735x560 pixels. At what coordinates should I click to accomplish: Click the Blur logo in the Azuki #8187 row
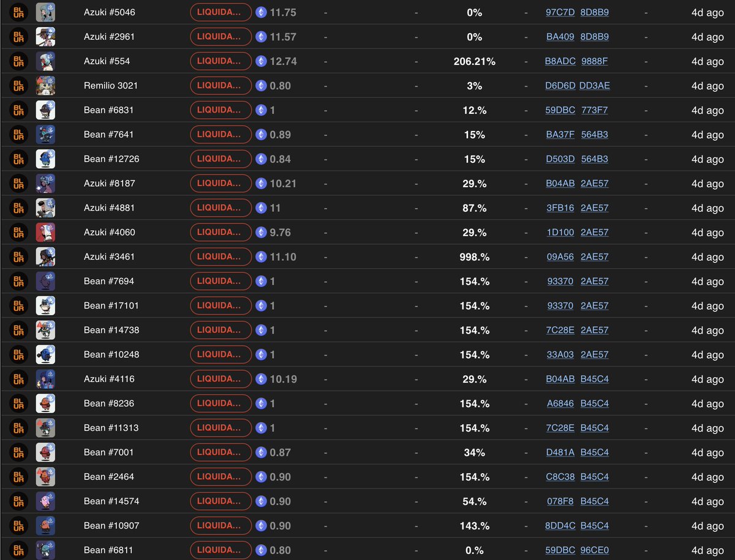pos(18,184)
